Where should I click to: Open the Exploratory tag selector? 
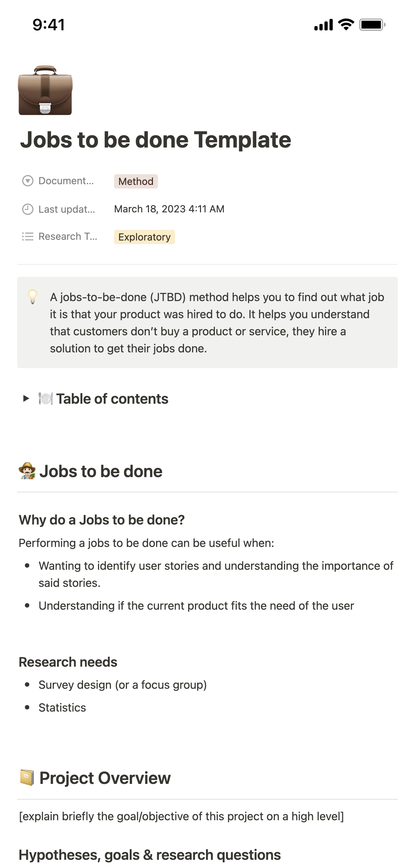144,237
